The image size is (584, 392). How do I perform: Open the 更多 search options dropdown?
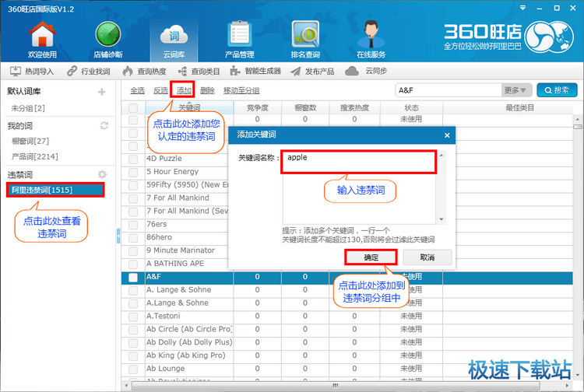click(x=515, y=90)
